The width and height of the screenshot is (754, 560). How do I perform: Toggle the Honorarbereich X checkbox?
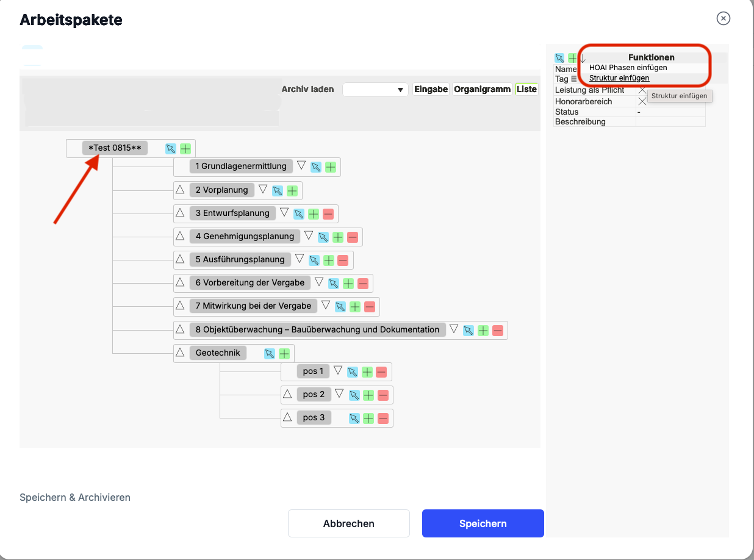pyautogui.click(x=642, y=102)
